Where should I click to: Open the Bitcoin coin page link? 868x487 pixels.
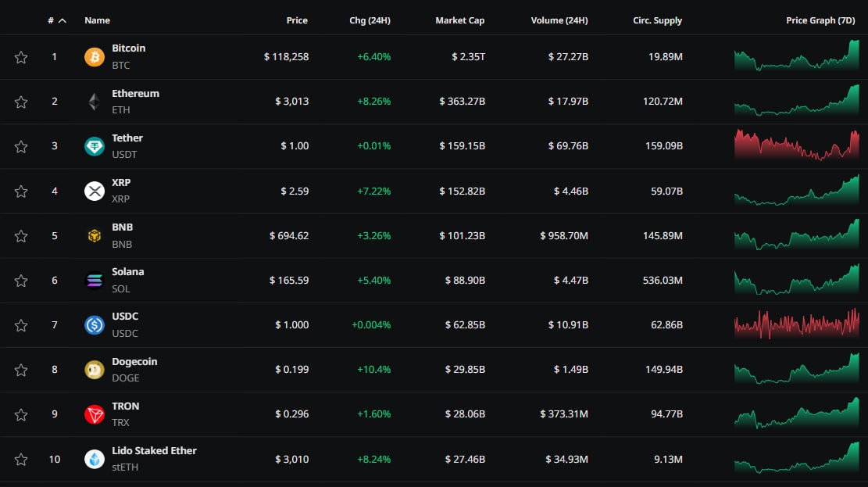click(x=128, y=48)
